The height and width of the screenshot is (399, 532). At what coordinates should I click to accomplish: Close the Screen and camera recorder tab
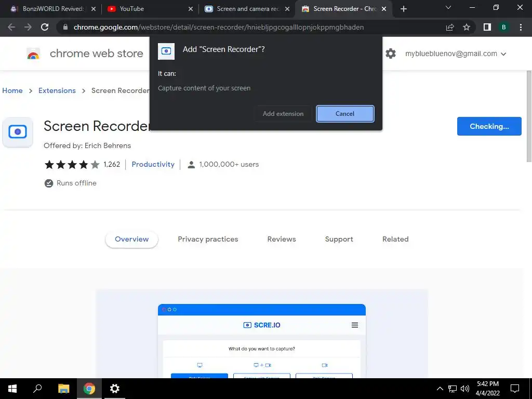[287, 9]
